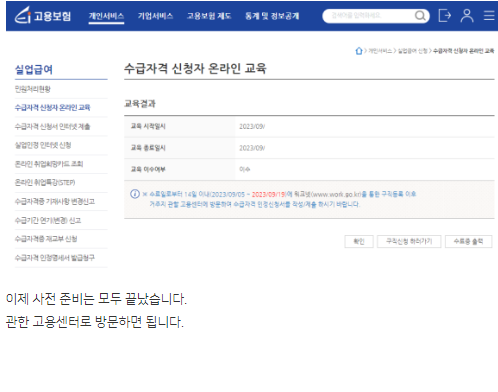
Task: Open the 기업서비스 top menu
Action: click(155, 16)
